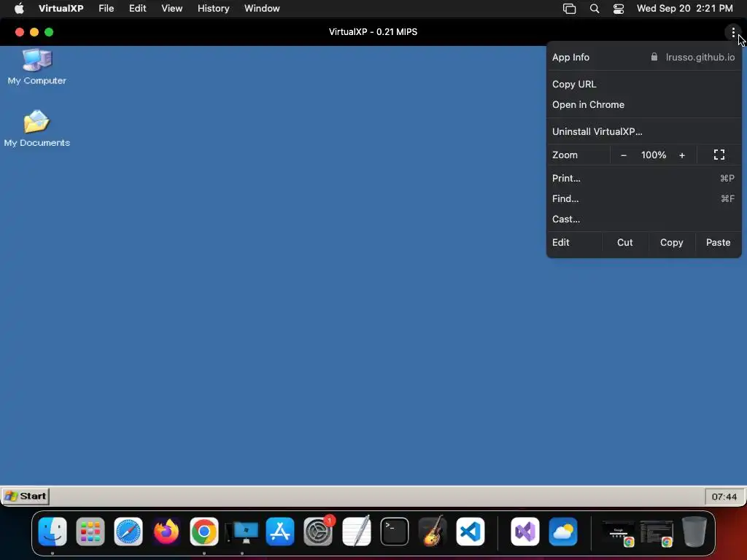Screen dimensions: 747x560
Task: Open the Edit menu in the menu bar
Action: pos(138,8)
